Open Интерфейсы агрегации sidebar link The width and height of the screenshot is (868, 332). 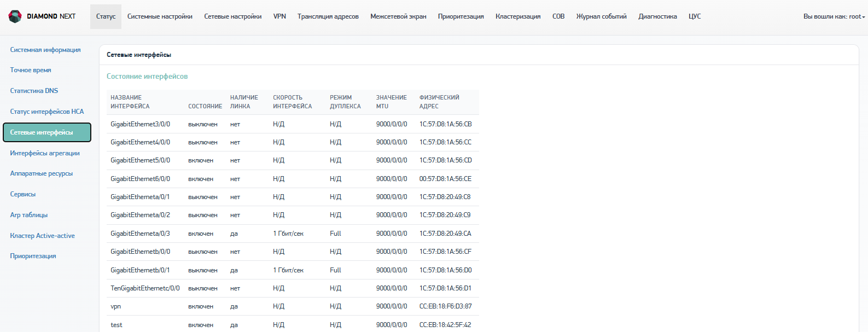click(45, 153)
